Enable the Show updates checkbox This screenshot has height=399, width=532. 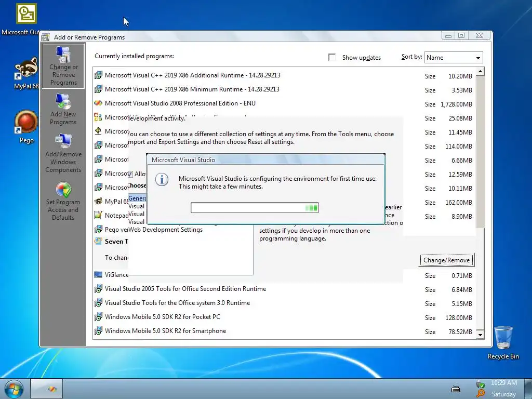click(332, 57)
